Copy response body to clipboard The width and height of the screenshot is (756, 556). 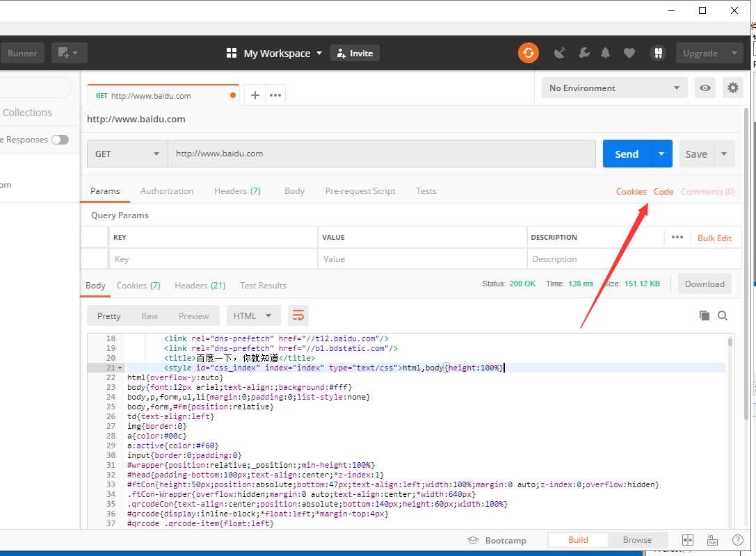click(x=705, y=316)
